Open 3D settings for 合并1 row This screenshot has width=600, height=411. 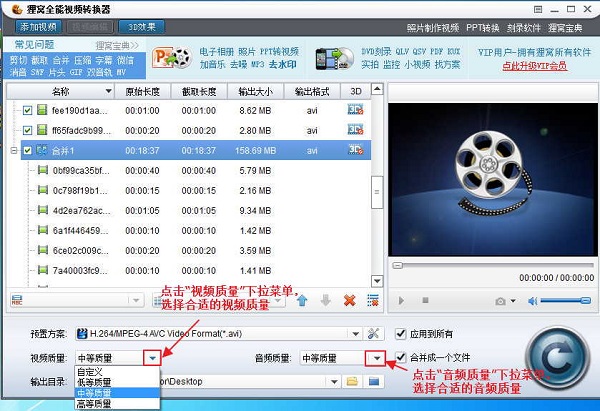click(355, 149)
